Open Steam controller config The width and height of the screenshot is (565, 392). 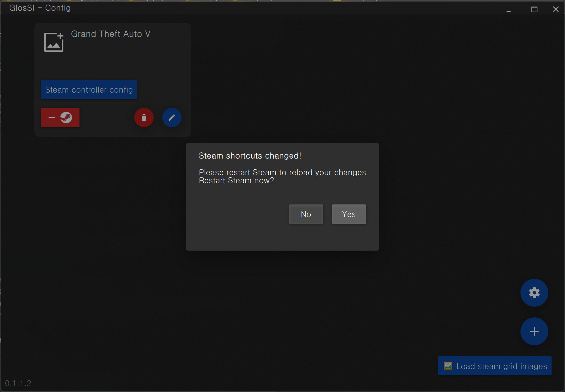(89, 90)
